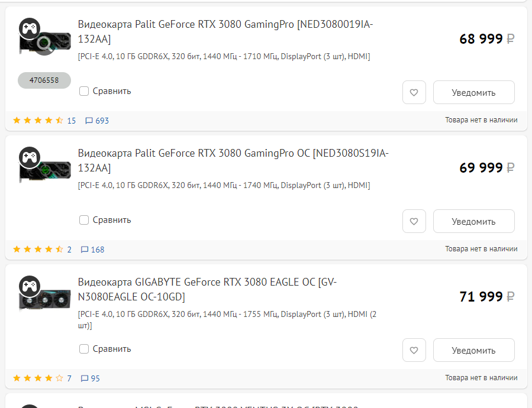Open GIGABYTE RTX 3080 EAGLE OC title link

(x=207, y=289)
